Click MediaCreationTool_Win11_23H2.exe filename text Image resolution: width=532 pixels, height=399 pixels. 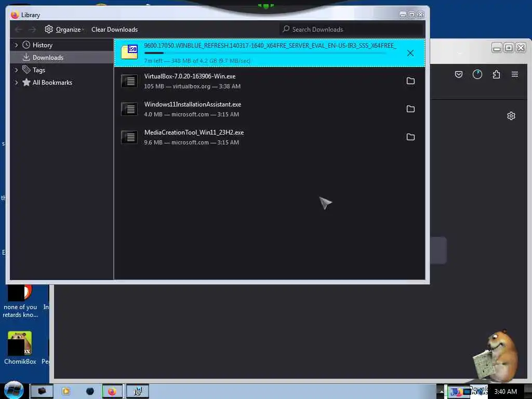pyautogui.click(x=194, y=132)
